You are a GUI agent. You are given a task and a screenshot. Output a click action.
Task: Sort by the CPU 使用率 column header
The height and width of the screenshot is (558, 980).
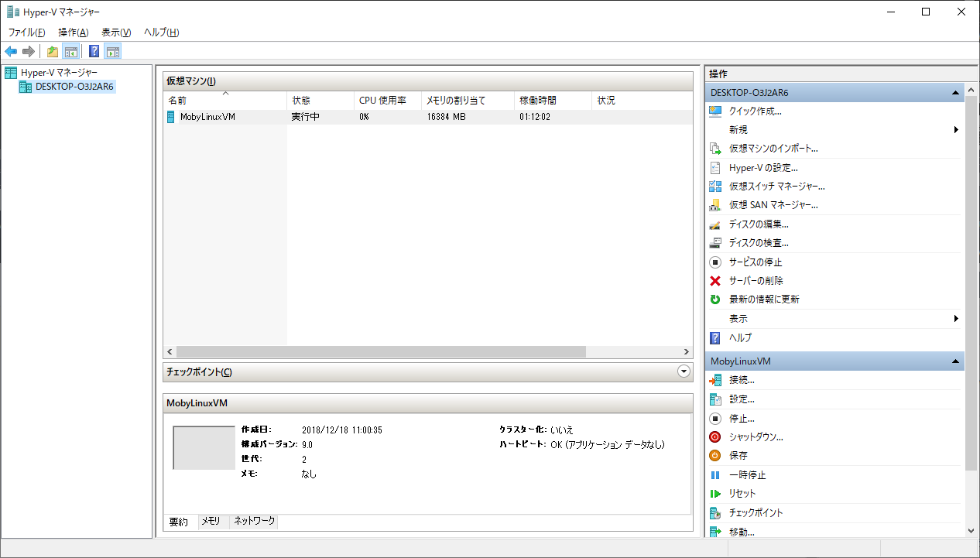click(388, 101)
